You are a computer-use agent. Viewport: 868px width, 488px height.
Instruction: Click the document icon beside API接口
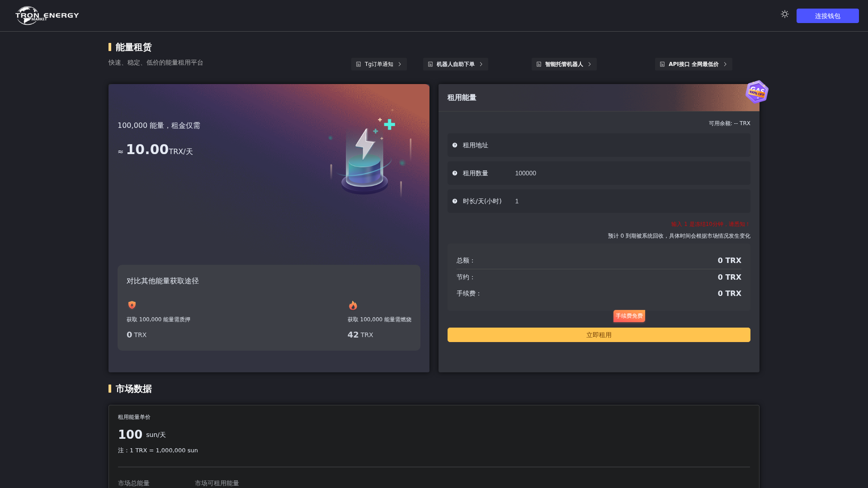662,64
